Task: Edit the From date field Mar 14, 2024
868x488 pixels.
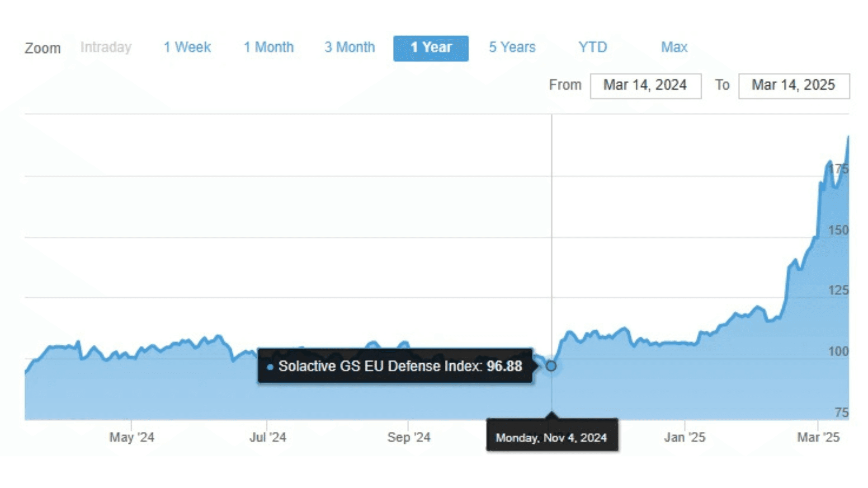Action: point(646,86)
